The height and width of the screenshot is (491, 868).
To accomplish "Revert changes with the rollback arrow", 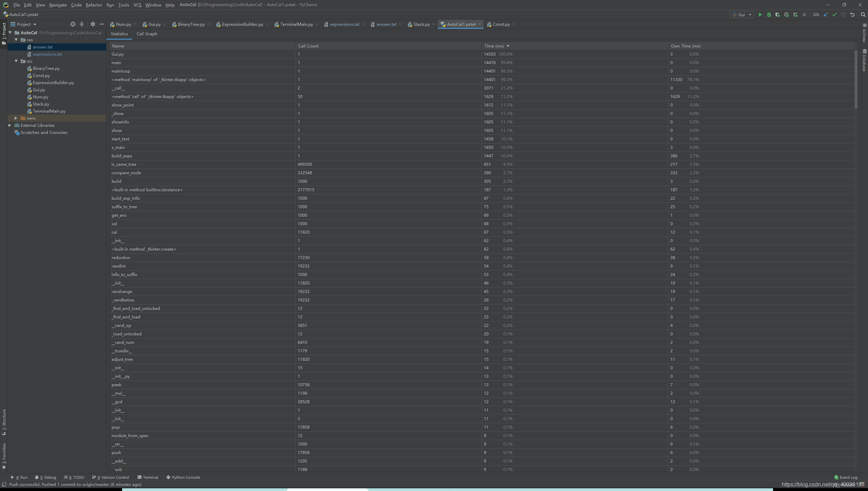I will (x=852, y=15).
